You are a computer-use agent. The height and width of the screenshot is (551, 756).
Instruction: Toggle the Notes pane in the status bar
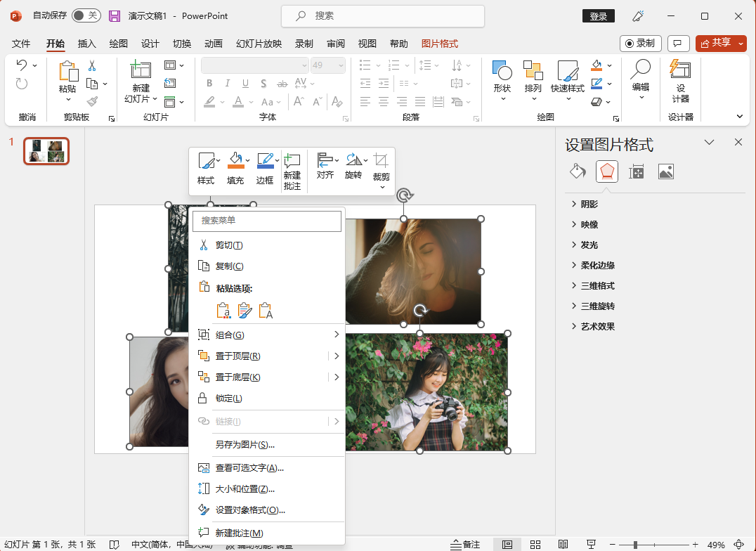click(x=465, y=545)
